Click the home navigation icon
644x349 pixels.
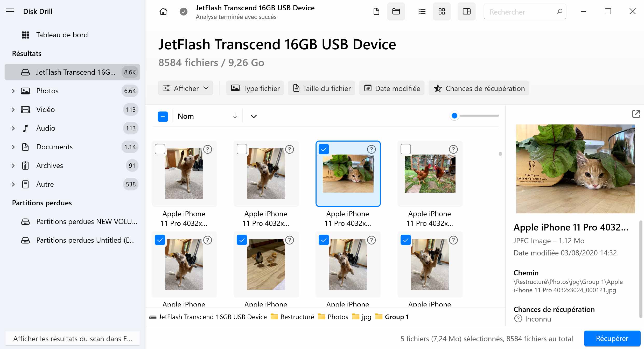(x=164, y=12)
